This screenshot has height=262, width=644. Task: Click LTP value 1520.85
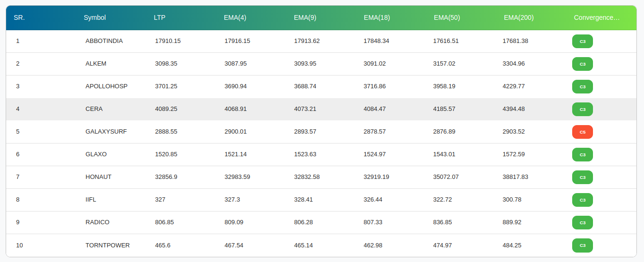tap(166, 154)
